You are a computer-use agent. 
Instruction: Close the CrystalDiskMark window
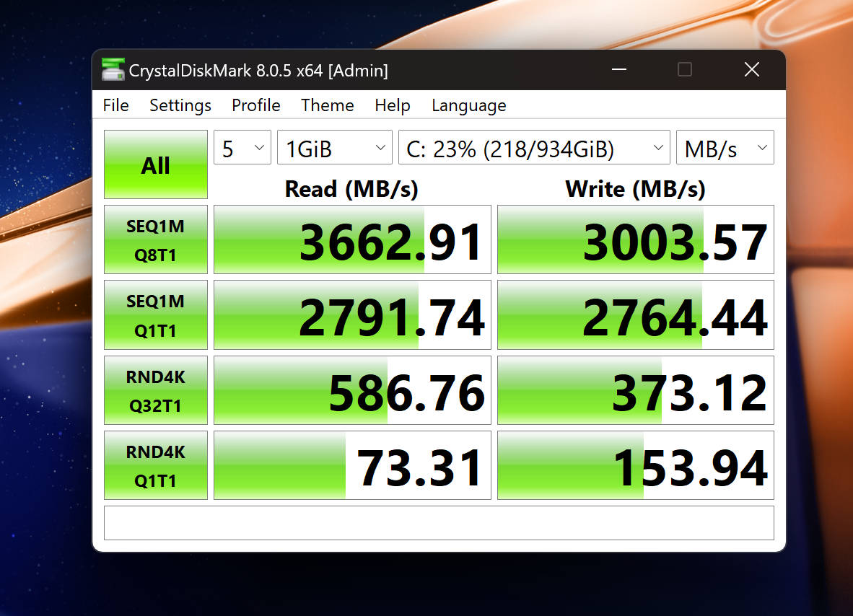coord(752,69)
